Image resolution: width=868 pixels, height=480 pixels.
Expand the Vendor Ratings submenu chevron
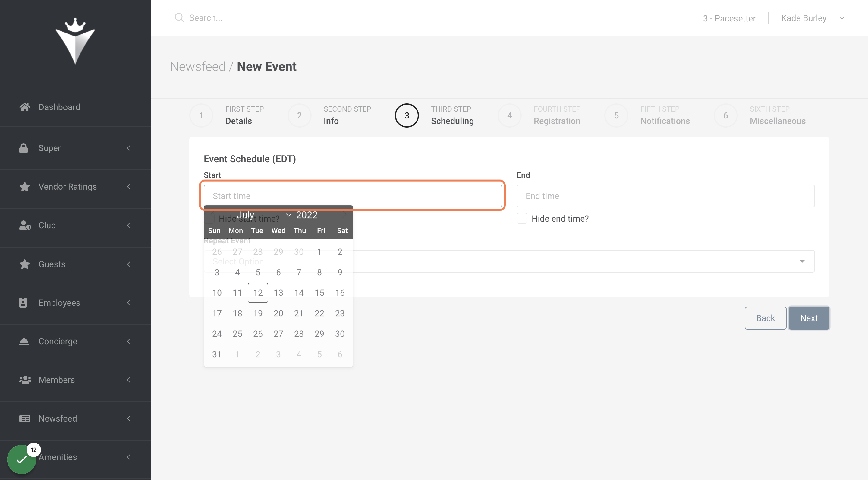click(x=128, y=186)
